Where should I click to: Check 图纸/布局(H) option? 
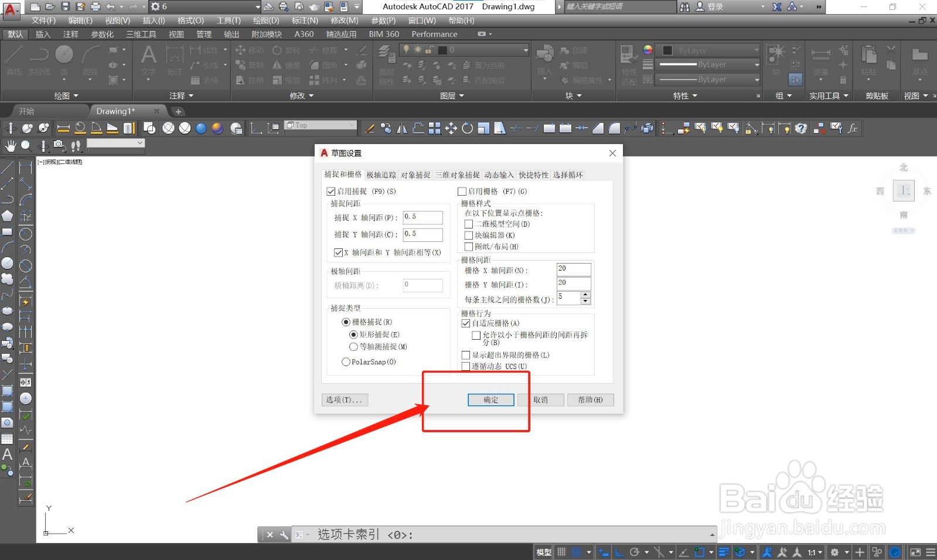pyautogui.click(x=469, y=247)
